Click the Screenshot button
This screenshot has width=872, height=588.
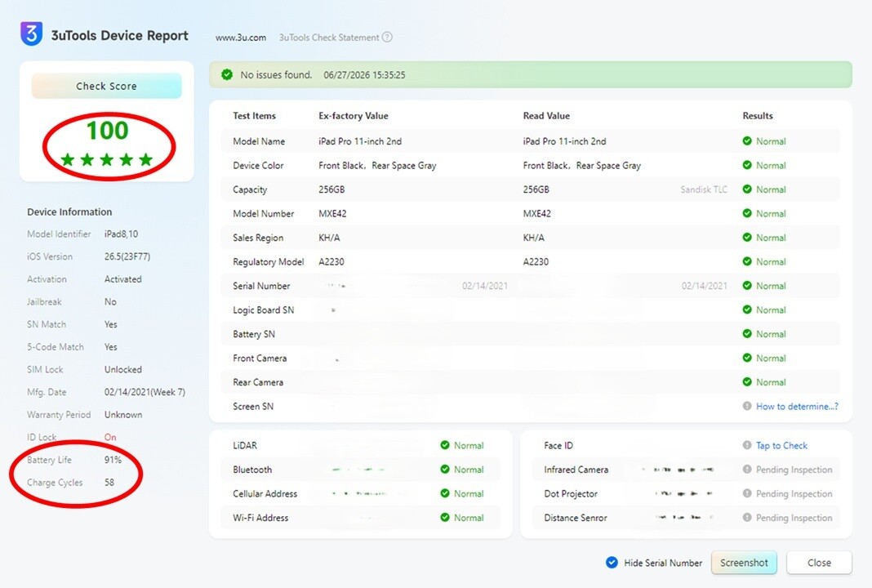[744, 563]
